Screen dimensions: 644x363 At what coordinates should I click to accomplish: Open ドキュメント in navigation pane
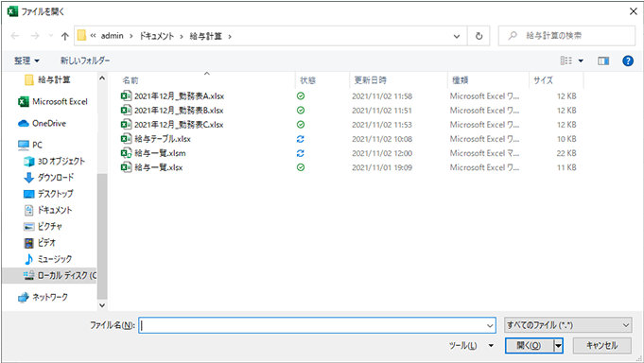tap(48, 210)
